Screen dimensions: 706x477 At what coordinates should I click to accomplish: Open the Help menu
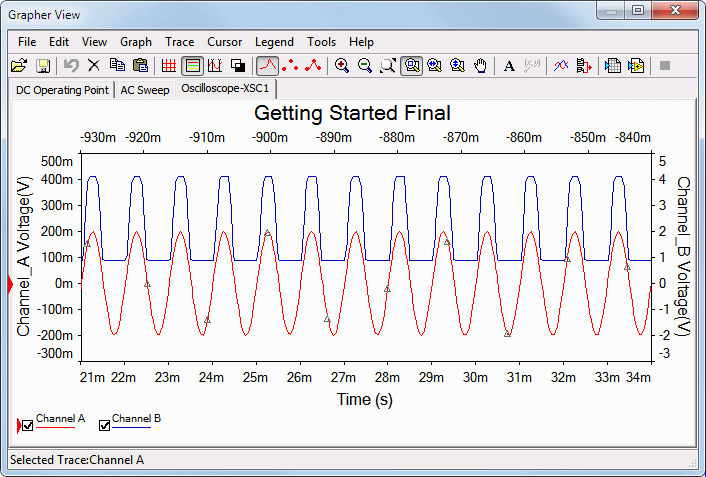click(x=361, y=42)
